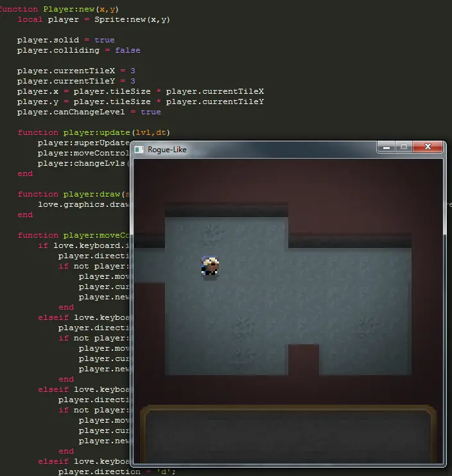Image resolution: width=452 pixels, height=476 pixels.
Task: Click 'false' on the player.colliding line
Action: point(127,50)
